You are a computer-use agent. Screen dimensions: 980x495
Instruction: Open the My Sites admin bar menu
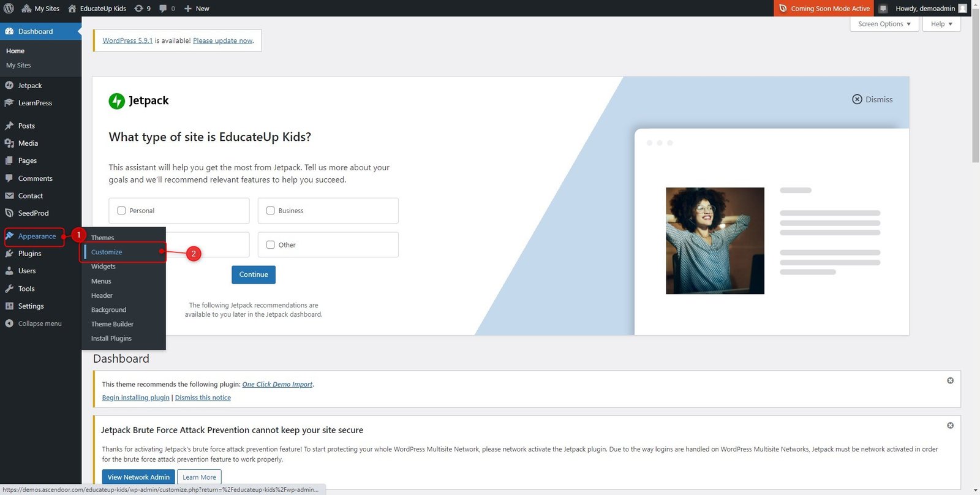click(x=40, y=9)
